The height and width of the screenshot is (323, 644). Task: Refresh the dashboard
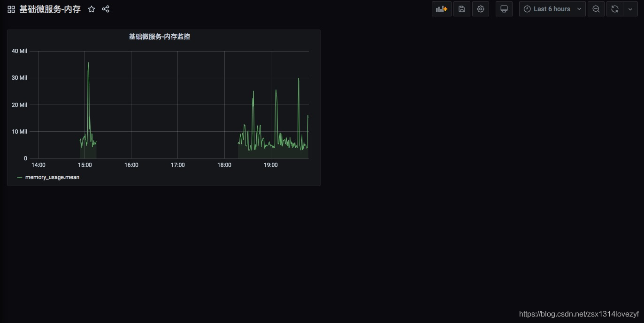point(614,9)
